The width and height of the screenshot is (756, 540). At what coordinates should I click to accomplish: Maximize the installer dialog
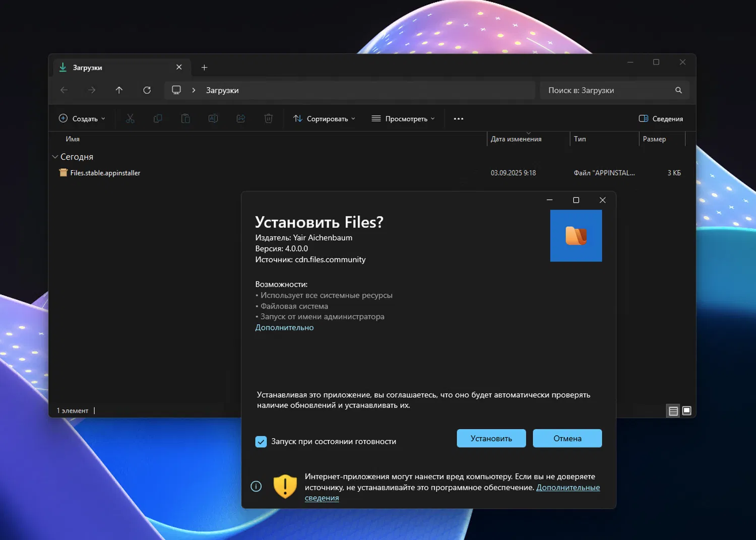(x=576, y=200)
